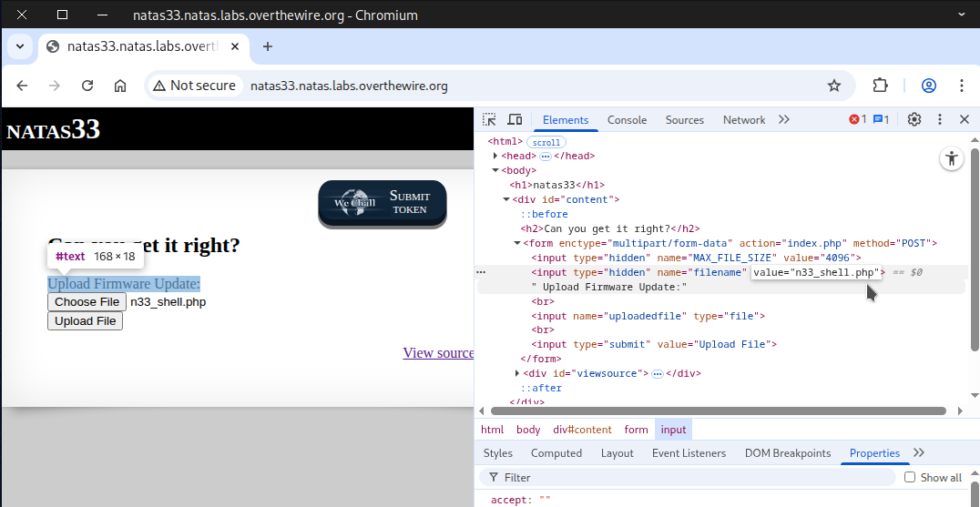The width and height of the screenshot is (980, 507).
Task: Open DevTools settings gear
Action: coord(914,120)
